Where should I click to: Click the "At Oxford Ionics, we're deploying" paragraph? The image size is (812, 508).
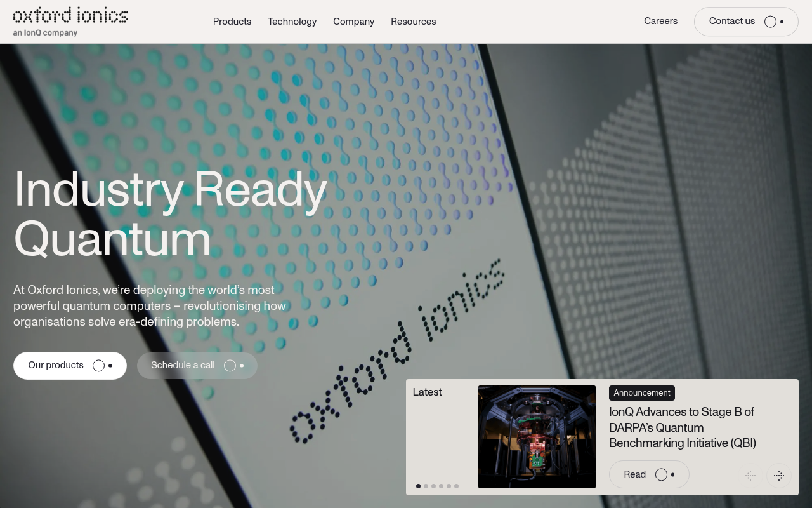[x=150, y=306]
